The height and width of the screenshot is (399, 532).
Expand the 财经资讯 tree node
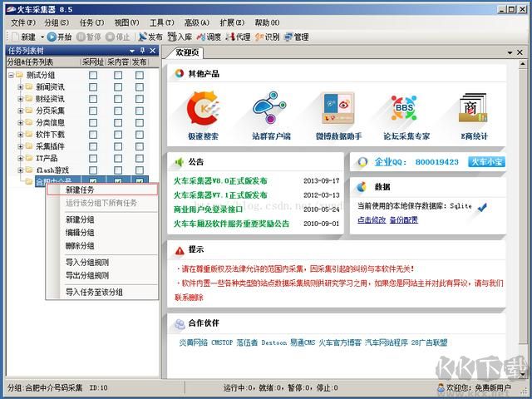tap(20, 99)
